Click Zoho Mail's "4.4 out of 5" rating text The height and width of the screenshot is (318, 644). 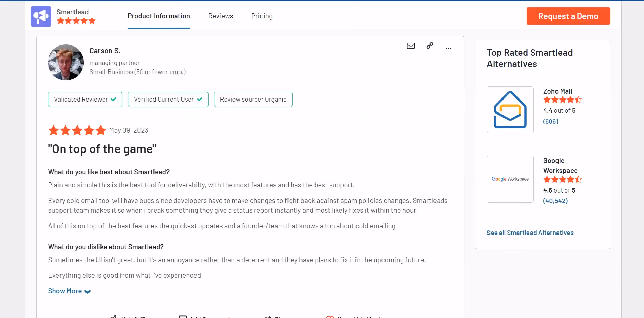pos(559,111)
